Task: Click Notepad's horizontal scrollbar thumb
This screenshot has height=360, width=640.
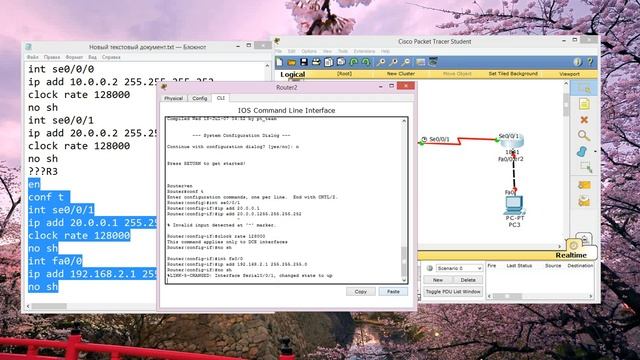Action: pyautogui.click(x=49, y=306)
